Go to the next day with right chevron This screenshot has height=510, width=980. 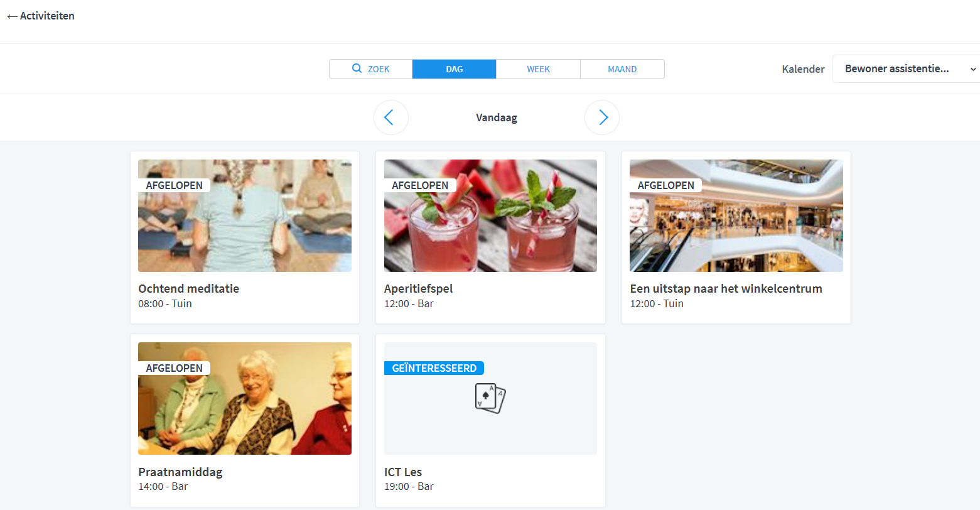click(601, 117)
